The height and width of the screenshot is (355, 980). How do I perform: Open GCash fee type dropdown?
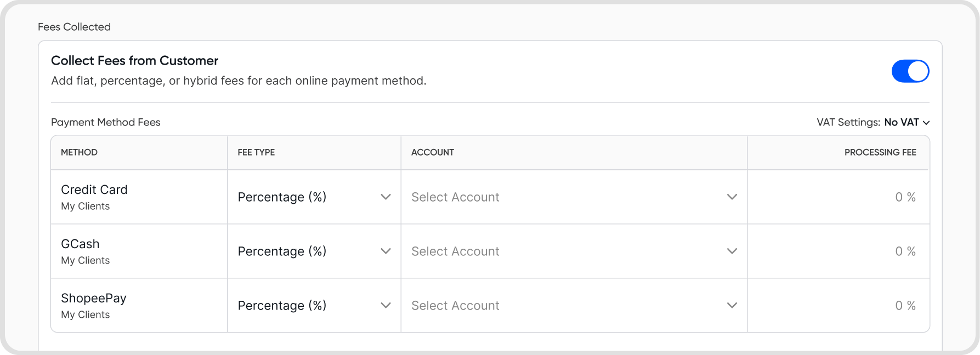[314, 251]
